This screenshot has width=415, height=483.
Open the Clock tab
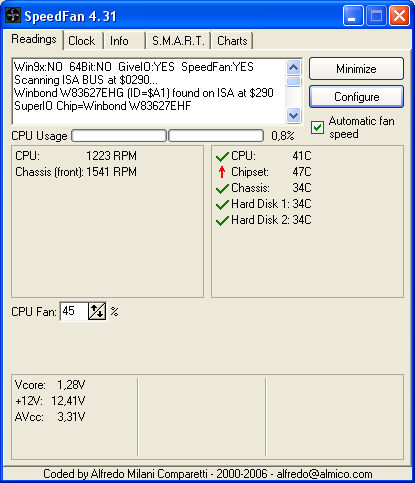82,41
